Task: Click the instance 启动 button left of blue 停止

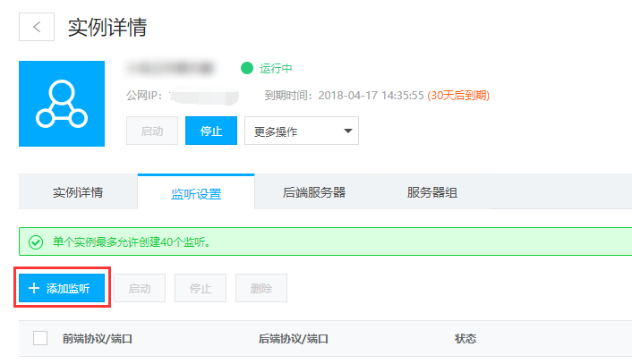Action: pos(152,131)
